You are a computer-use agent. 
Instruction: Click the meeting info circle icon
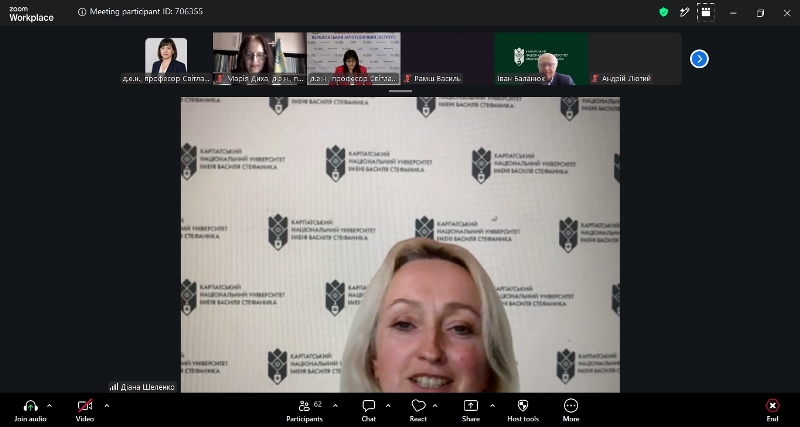click(x=82, y=12)
